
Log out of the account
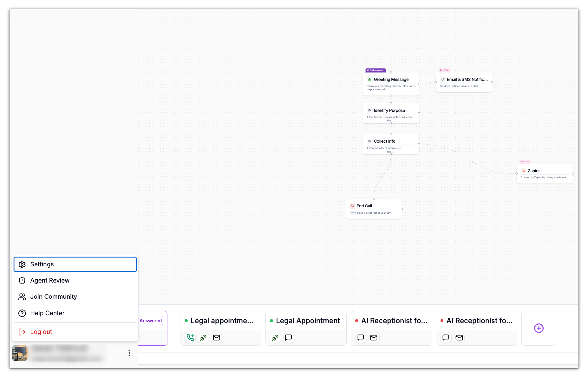[41, 332]
